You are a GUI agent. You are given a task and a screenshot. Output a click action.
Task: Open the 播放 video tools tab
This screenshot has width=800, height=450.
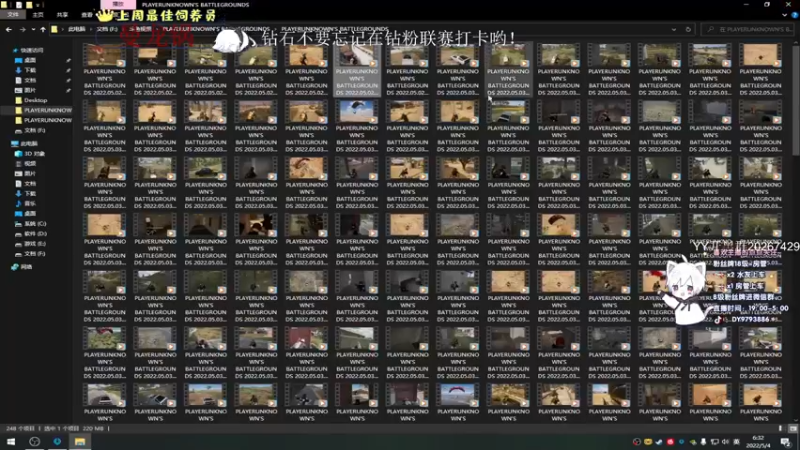(118, 4)
